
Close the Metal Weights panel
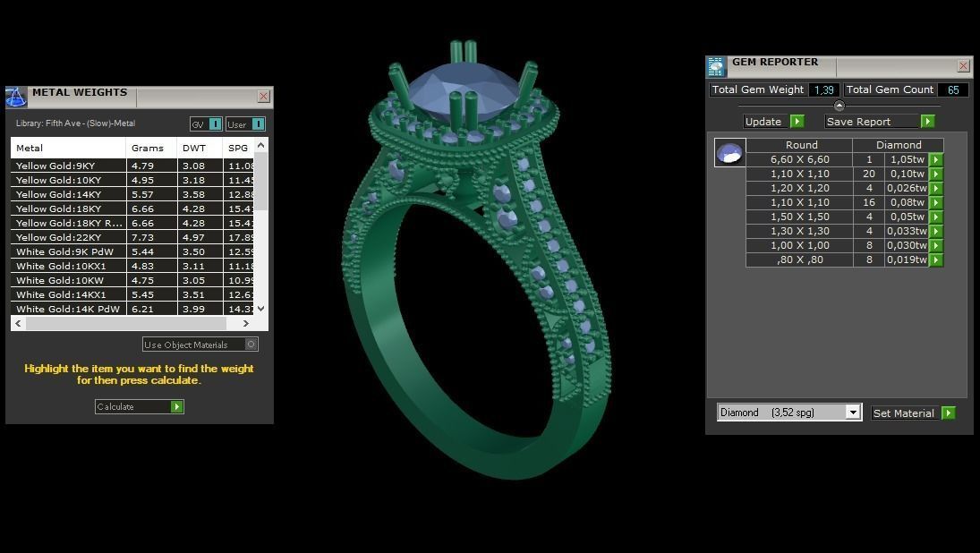pyautogui.click(x=264, y=97)
